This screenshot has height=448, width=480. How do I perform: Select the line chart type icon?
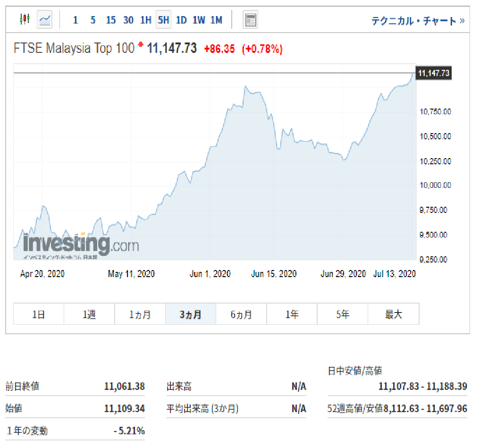(45, 19)
